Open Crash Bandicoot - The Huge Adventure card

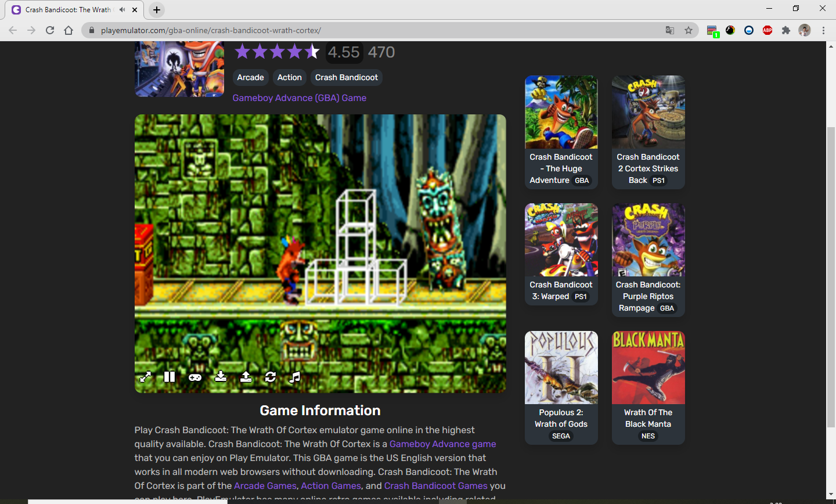pos(561,132)
